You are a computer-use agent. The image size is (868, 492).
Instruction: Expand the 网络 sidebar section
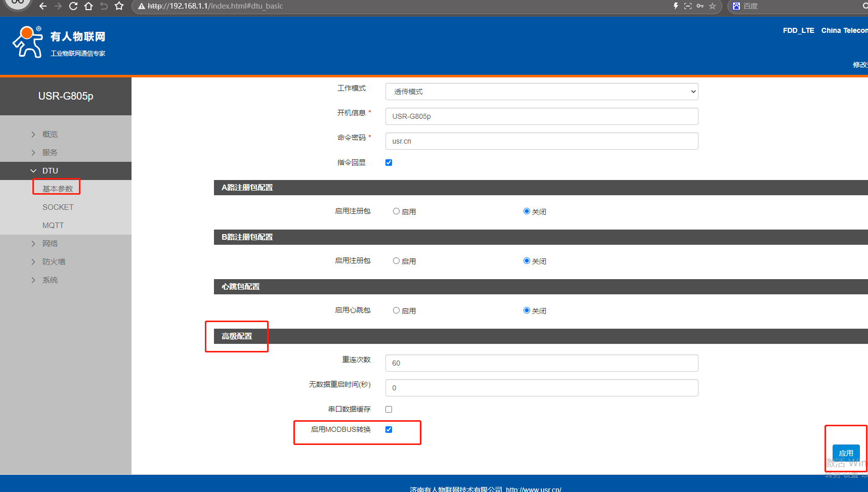[x=50, y=244]
